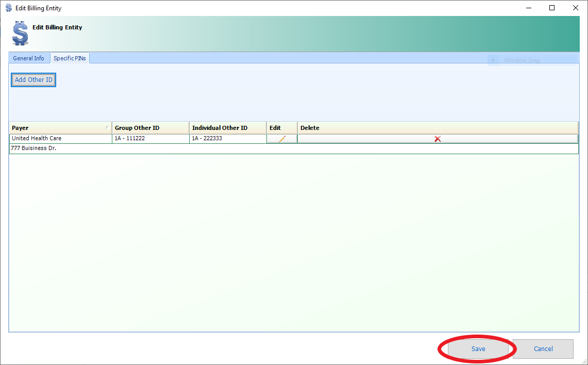Click the large dollar sign billing logo

point(21,34)
